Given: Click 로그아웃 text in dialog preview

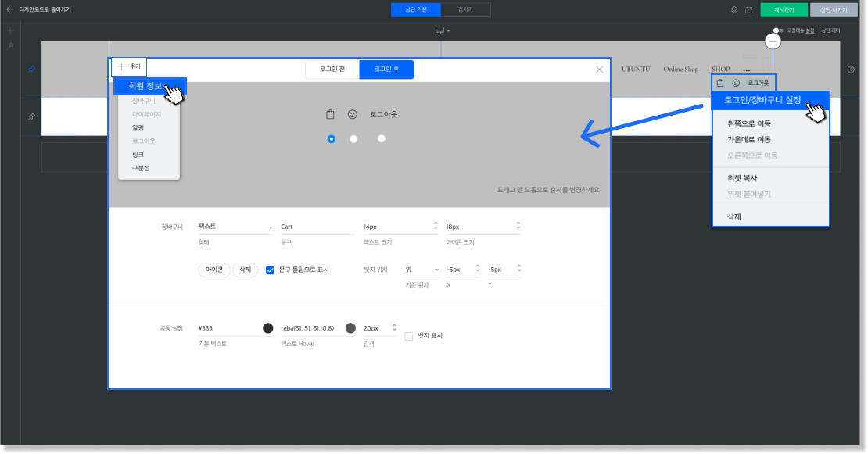Looking at the screenshot, I should pos(384,114).
